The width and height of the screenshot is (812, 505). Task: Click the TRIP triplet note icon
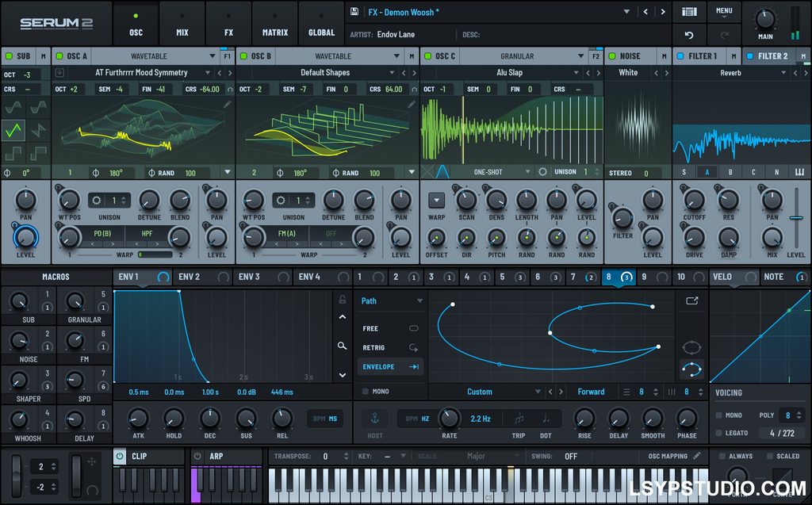click(x=519, y=419)
